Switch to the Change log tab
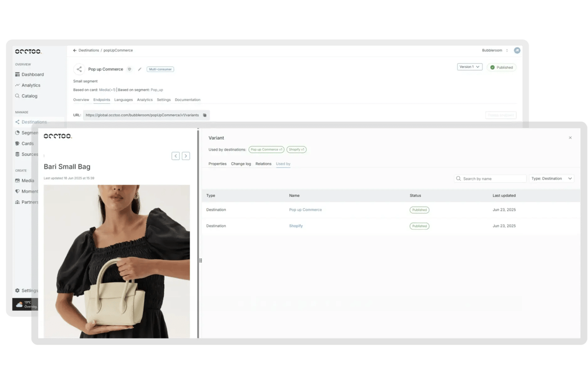Viewport: 588px width, 392px height. click(x=241, y=164)
